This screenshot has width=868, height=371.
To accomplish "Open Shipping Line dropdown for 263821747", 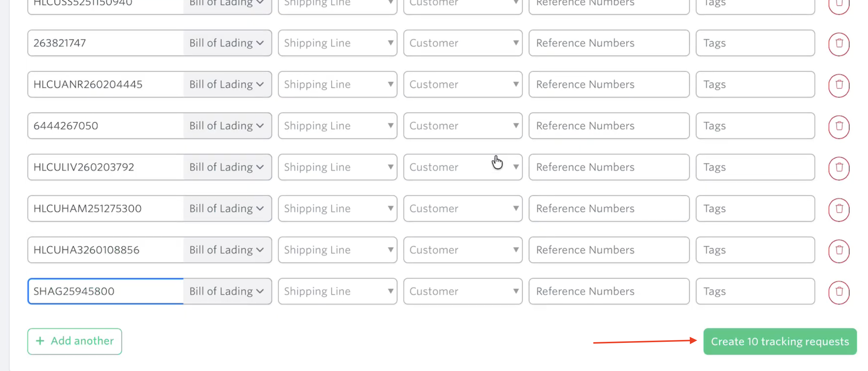I will [x=338, y=43].
